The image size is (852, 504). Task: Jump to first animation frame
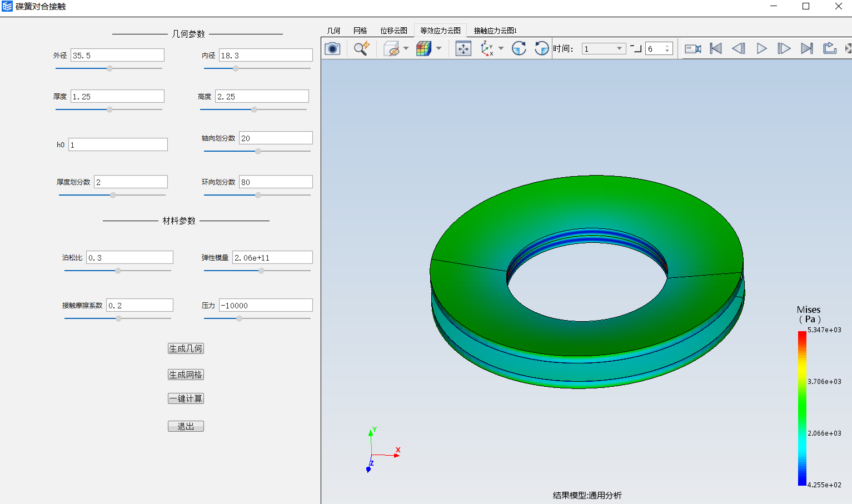click(716, 49)
